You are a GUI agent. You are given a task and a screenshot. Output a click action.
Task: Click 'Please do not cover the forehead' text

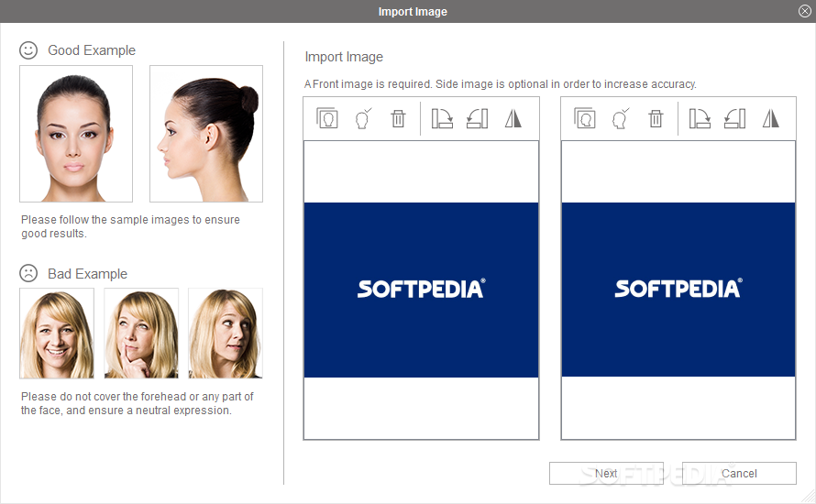click(137, 403)
